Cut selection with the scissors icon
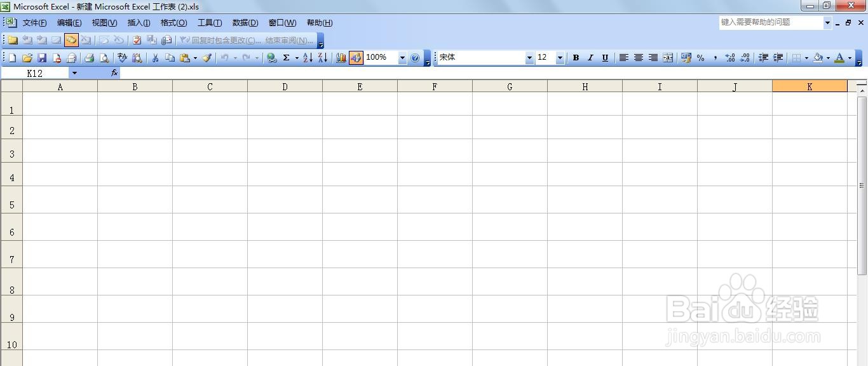This screenshot has width=868, height=366. [x=155, y=58]
